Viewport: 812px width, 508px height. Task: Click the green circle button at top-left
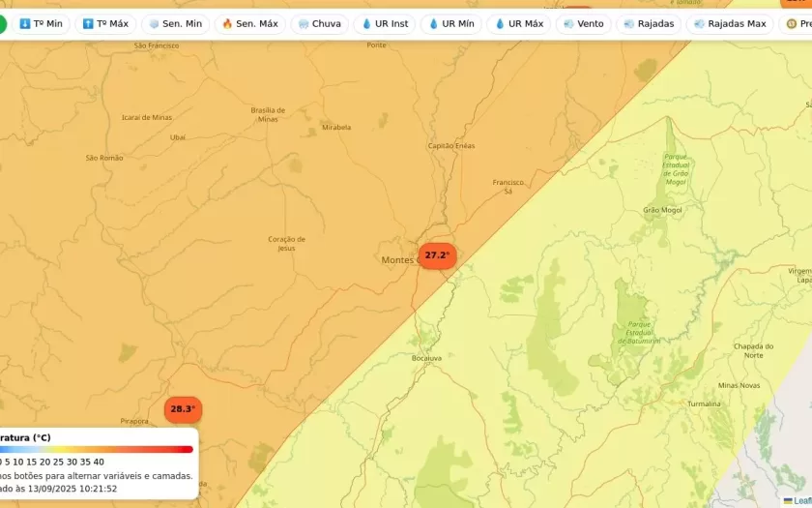coord(3,24)
